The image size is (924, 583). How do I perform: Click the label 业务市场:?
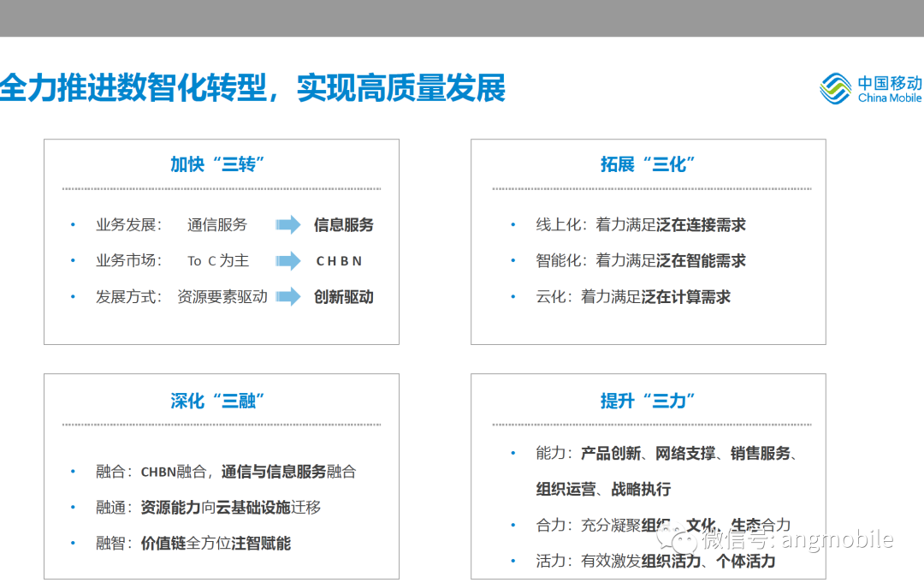128,260
